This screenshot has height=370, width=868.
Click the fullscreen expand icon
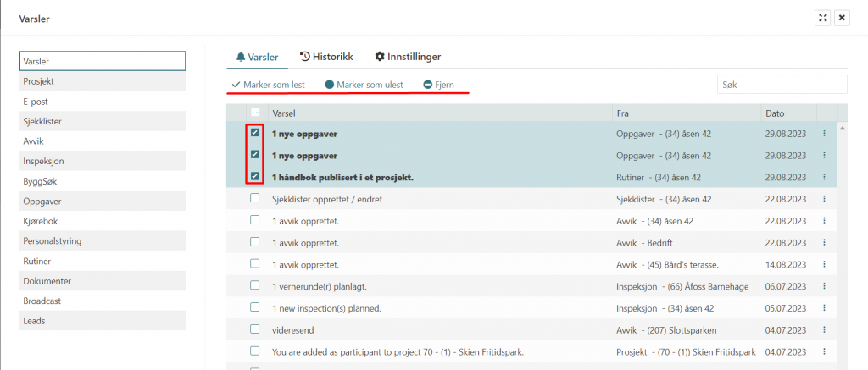(822, 18)
